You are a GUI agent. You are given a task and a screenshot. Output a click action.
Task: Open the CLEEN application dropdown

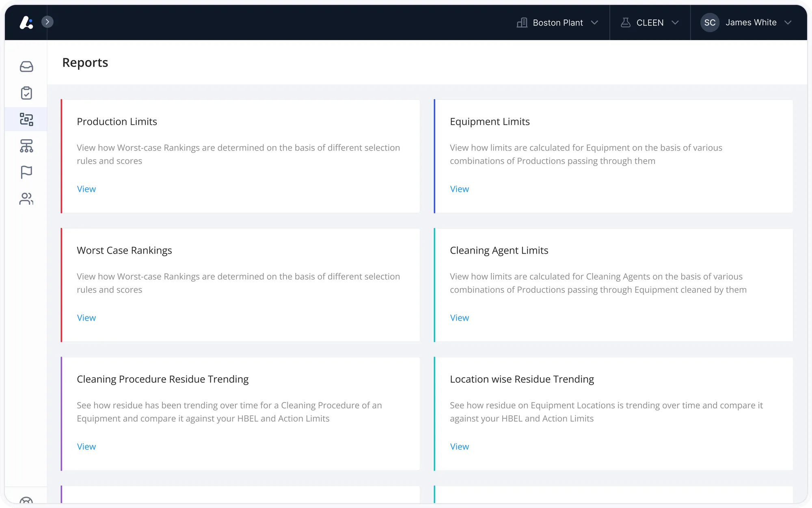pos(650,22)
